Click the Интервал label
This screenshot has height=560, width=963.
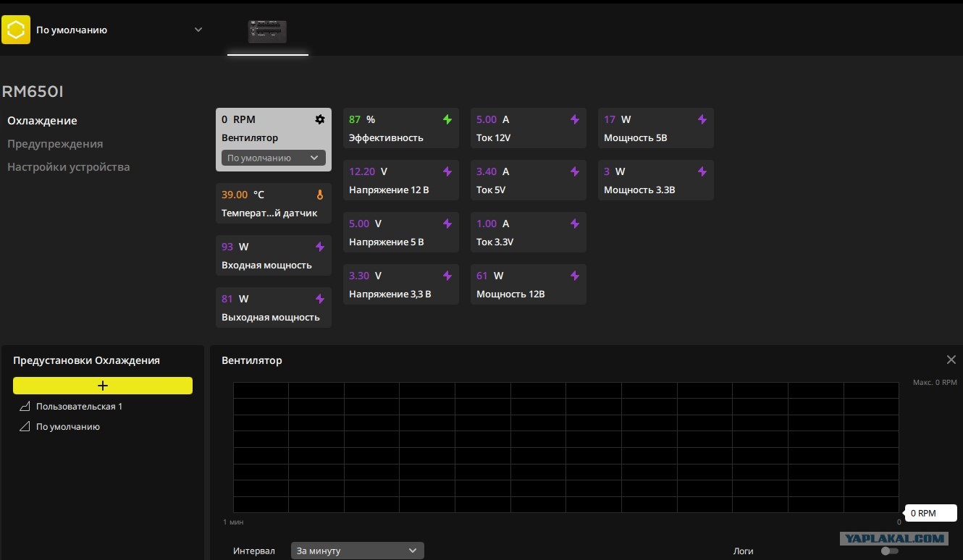pyautogui.click(x=254, y=551)
